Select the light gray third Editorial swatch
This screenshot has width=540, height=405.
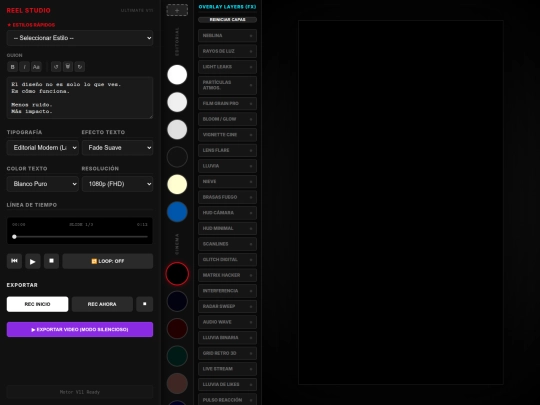pyautogui.click(x=177, y=129)
